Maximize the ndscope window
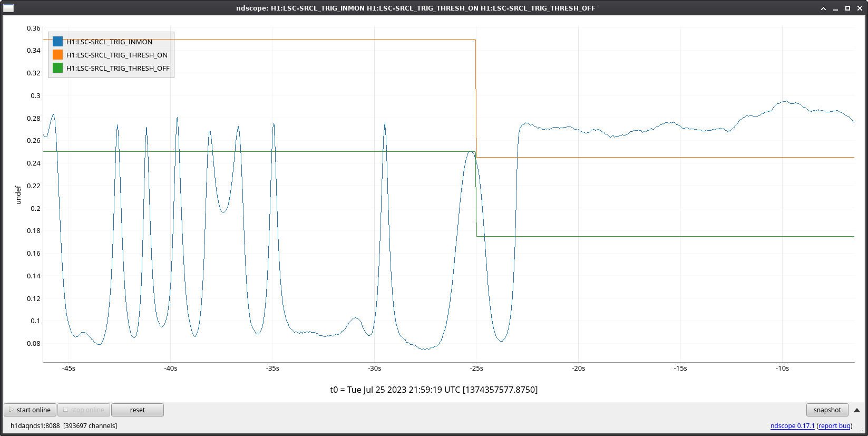This screenshot has width=868, height=436. click(847, 8)
